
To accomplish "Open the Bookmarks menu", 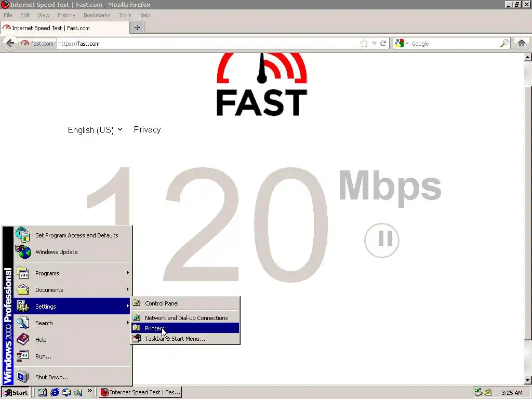I will tap(97, 15).
